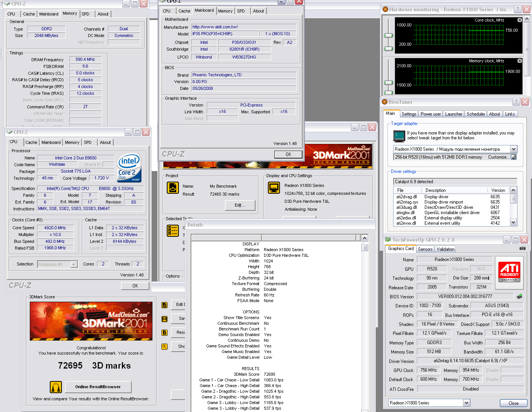The height and width of the screenshot is (412, 532).
Task: Click the GPU-Z Name field Radeon X1800 Series
Action: tap(454, 259)
